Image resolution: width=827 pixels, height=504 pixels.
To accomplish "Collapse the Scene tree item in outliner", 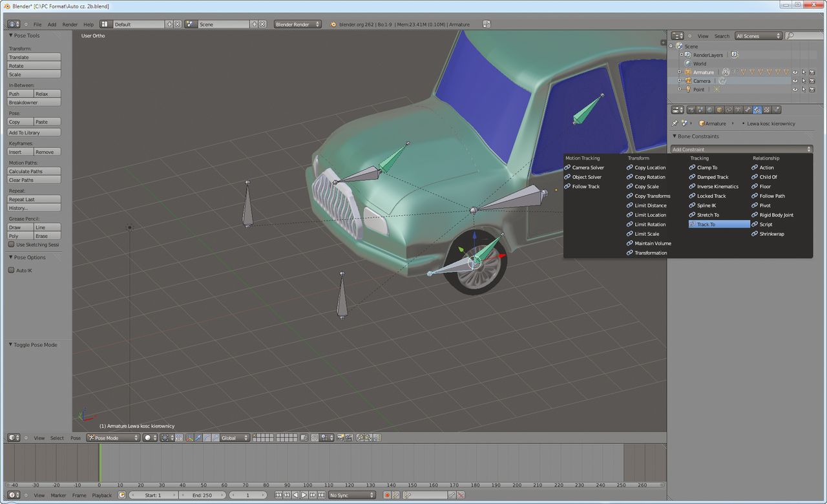I will pyautogui.click(x=671, y=47).
